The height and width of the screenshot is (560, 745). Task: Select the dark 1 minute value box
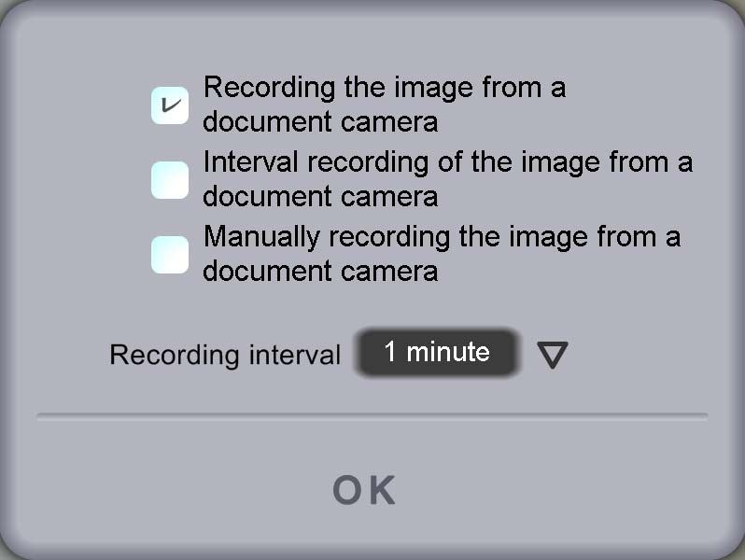tap(437, 352)
